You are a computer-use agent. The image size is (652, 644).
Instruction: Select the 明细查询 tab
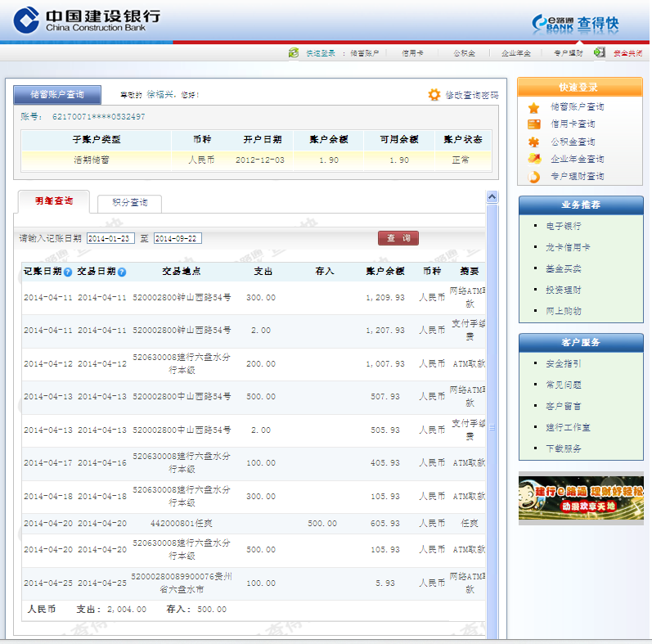coord(54,201)
